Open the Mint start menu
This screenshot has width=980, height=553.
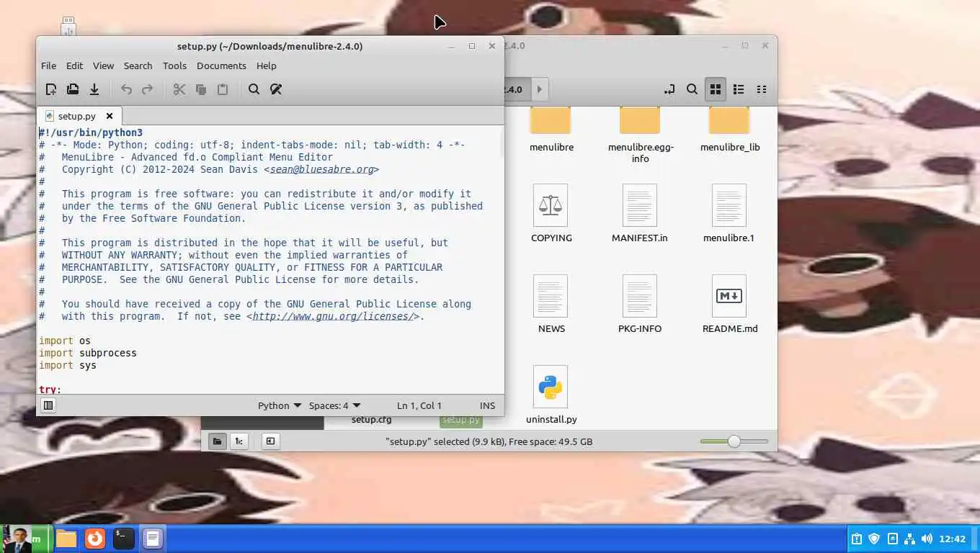tap(26, 539)
